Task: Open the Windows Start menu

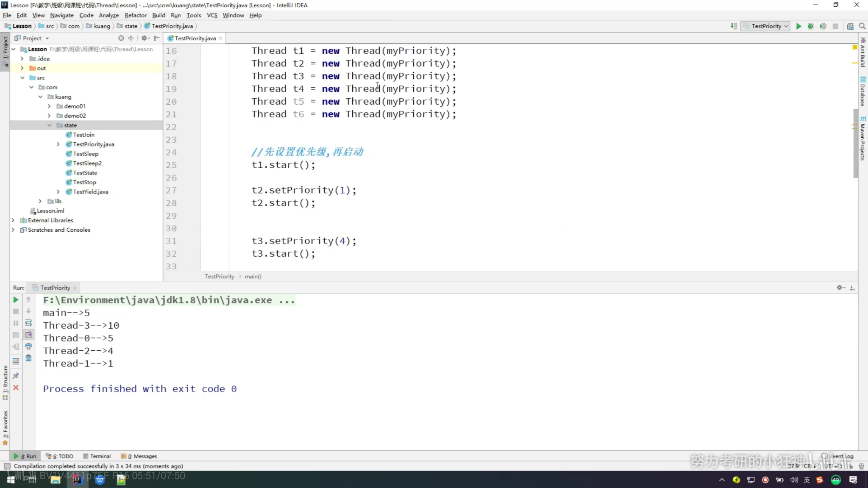Action: [x=11, y=480]
